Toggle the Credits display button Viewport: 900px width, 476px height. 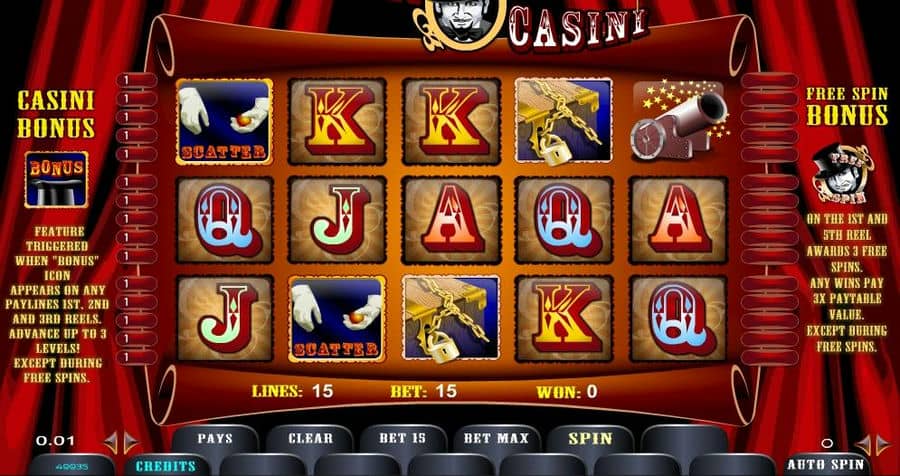[166, 466]
